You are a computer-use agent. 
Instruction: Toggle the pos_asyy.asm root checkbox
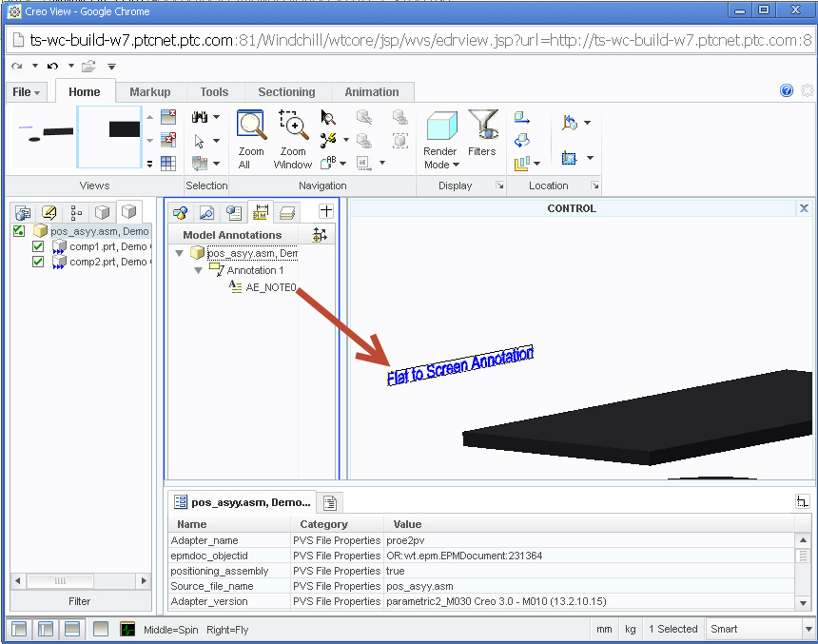(19, 231)
